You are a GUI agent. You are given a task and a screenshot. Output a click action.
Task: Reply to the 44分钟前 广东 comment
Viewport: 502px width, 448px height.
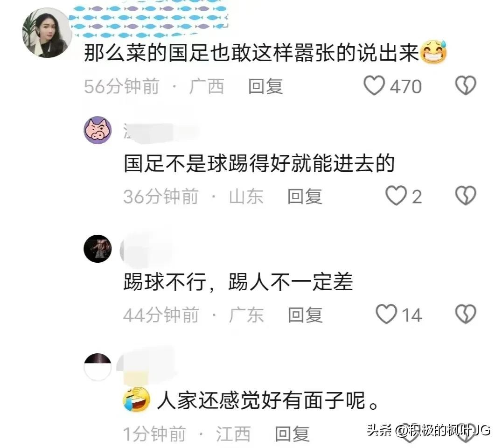point(305,315)
